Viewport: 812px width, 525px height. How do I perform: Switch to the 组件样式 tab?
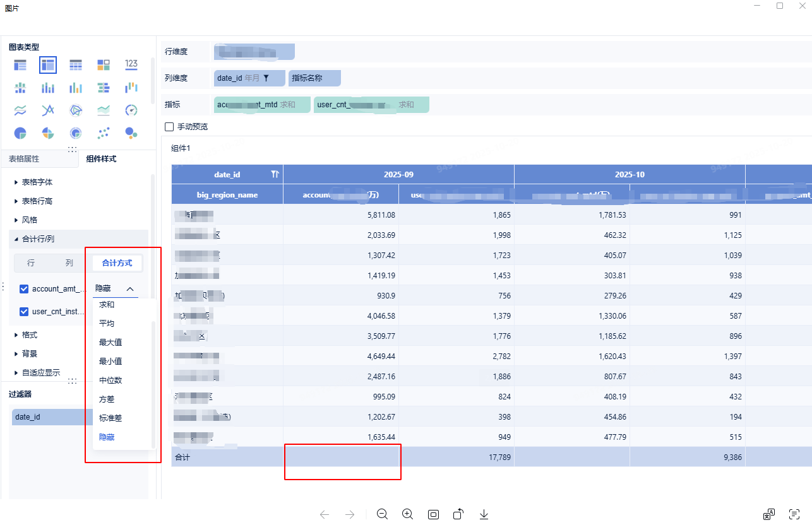[101, 159]
